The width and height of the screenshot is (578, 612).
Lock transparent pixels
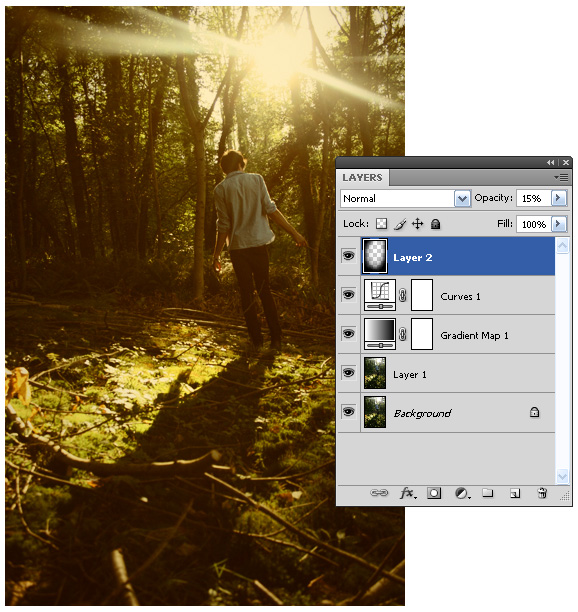tap(381, 224)
